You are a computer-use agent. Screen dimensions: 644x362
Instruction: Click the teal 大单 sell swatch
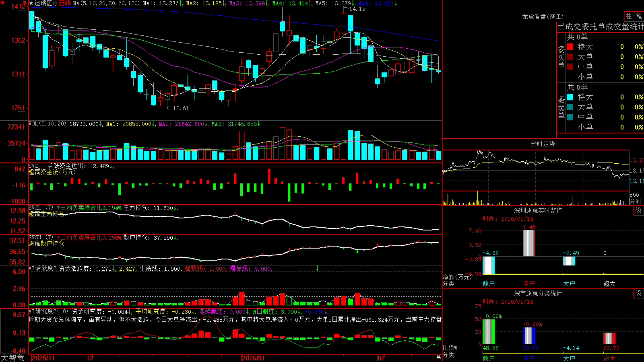point(570,107)
